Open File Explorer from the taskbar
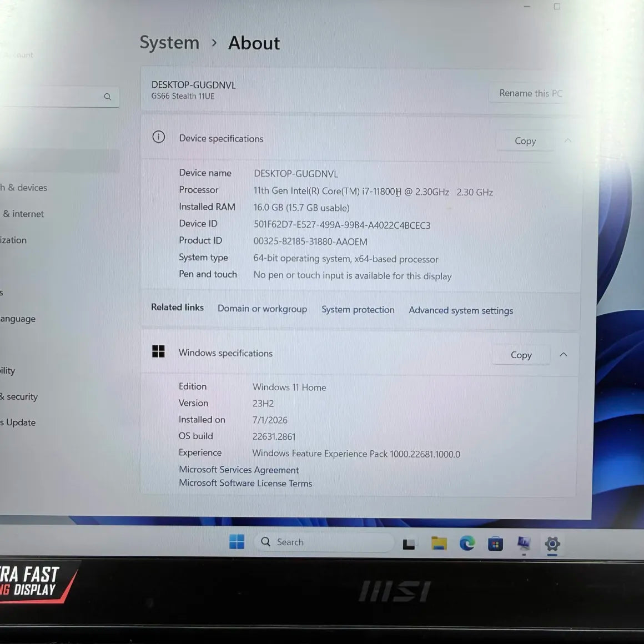The image size is (644, 644). pos(439,544)
